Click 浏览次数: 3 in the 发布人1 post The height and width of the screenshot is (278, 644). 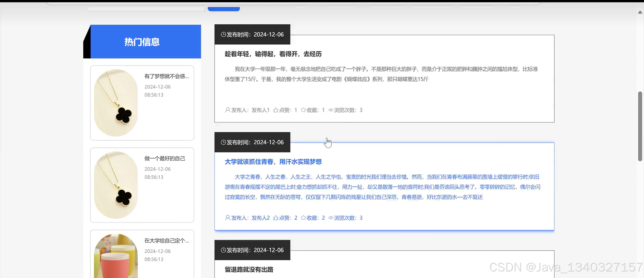tap(348, 110)
